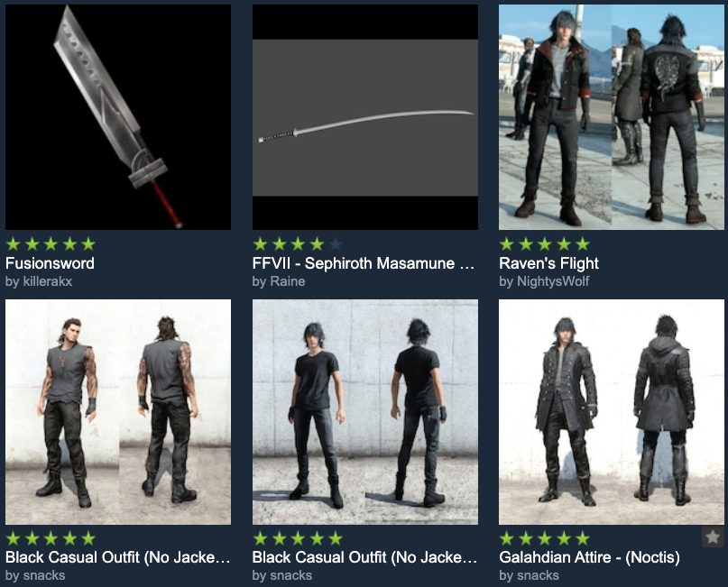Click the star rating under Raven's Flight

544,243
